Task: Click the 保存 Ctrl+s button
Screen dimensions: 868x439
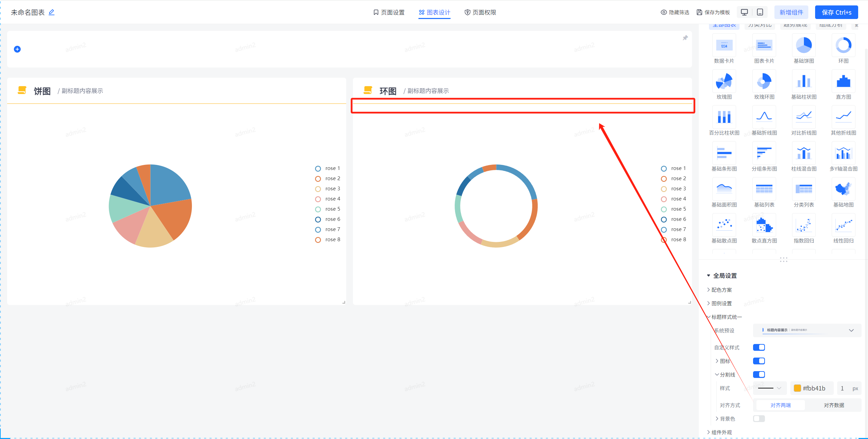Action: point(836,13)
